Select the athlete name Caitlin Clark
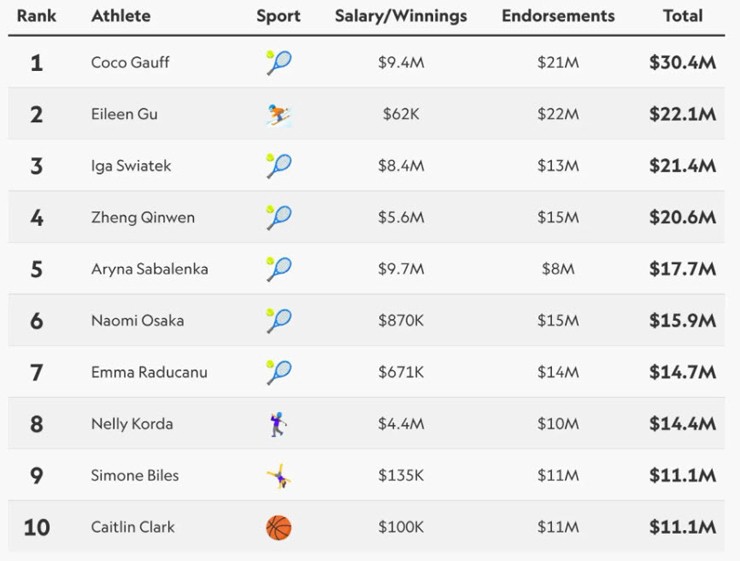This screenshot has height=561, width=740. point(132,527)
